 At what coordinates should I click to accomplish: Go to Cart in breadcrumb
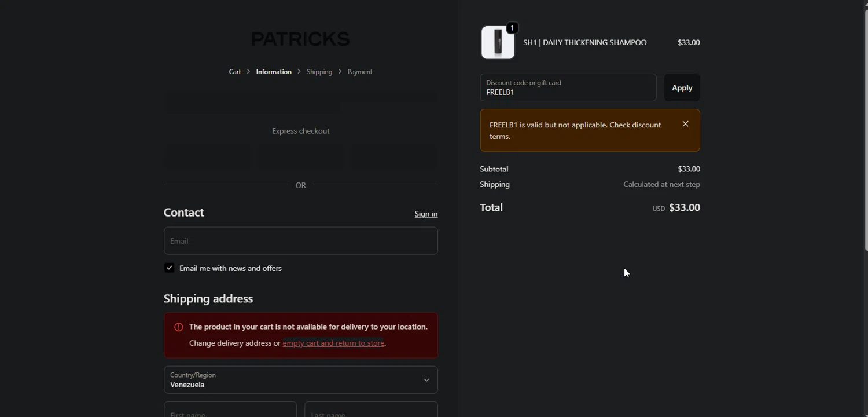pos(235,72)
